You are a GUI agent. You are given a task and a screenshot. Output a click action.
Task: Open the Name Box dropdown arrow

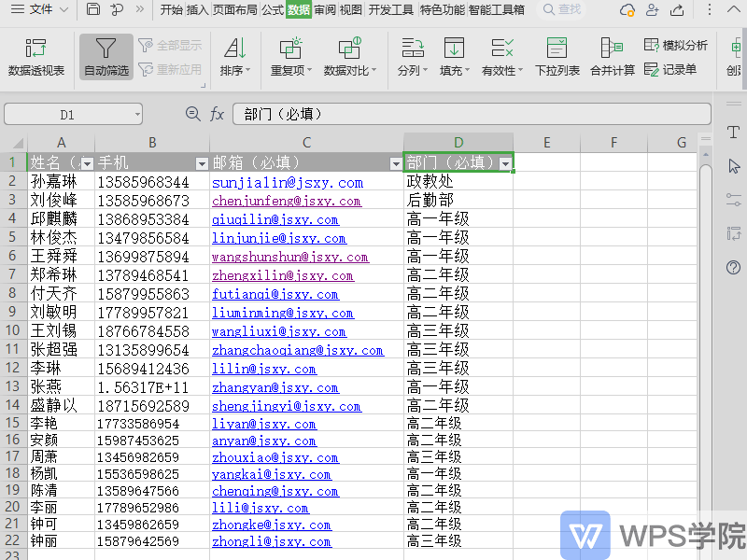point(137,115)
